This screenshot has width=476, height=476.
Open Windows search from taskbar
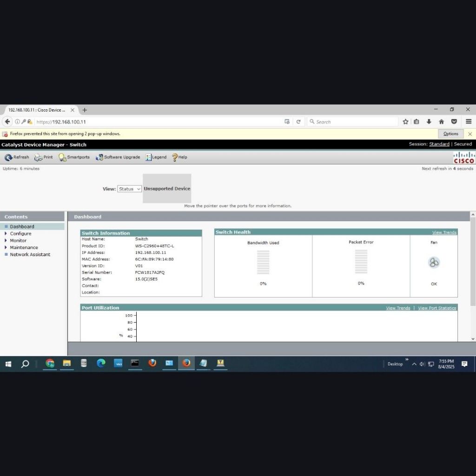coord(25,364)
